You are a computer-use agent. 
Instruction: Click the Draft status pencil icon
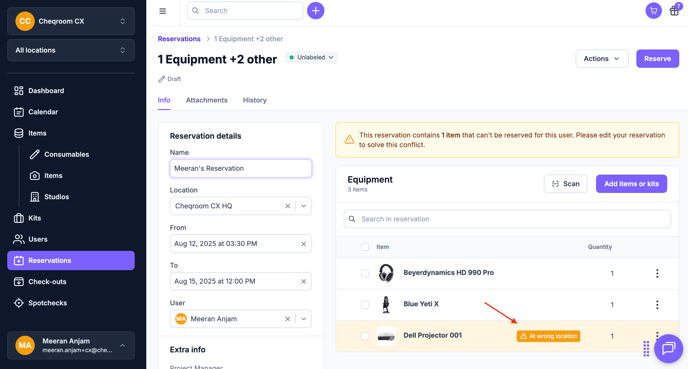[x=161, y=79]
